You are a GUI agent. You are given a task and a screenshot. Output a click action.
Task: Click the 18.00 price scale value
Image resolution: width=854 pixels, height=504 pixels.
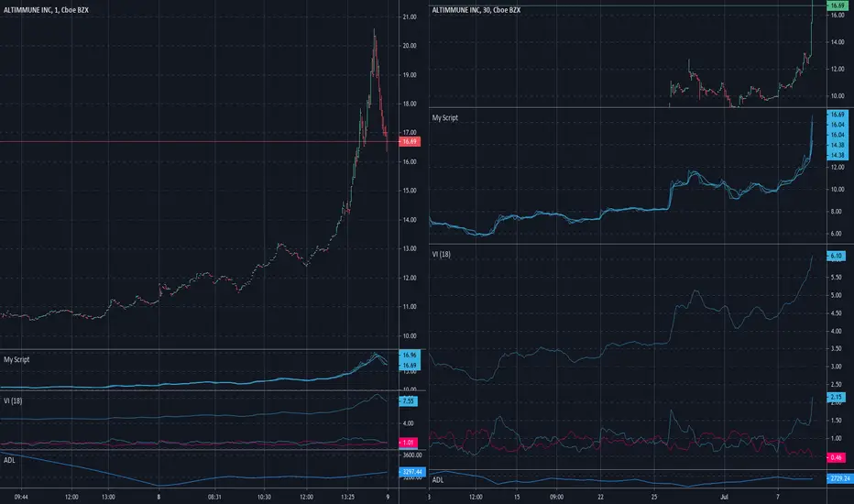(x=410, y=104)
